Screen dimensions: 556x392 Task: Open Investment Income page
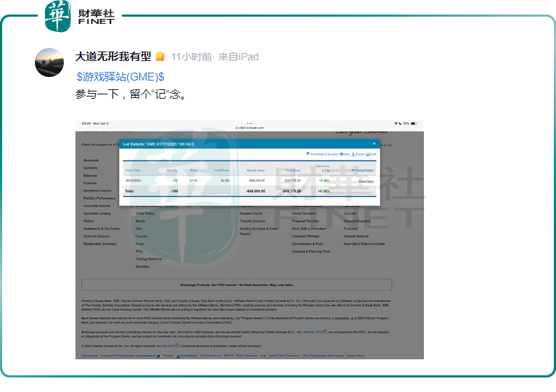pos(97,190)
